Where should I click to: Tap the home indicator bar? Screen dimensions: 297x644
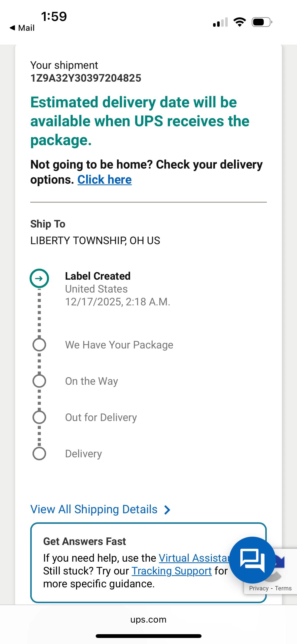[148, 636]
